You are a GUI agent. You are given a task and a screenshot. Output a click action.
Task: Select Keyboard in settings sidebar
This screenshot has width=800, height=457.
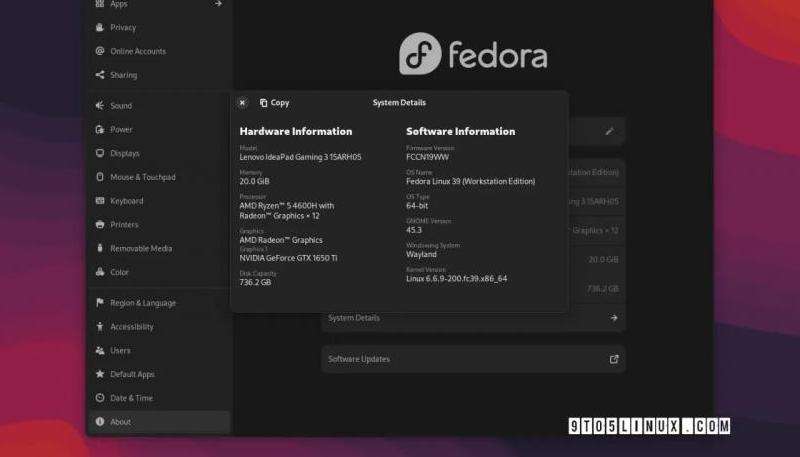coord(126,201)
